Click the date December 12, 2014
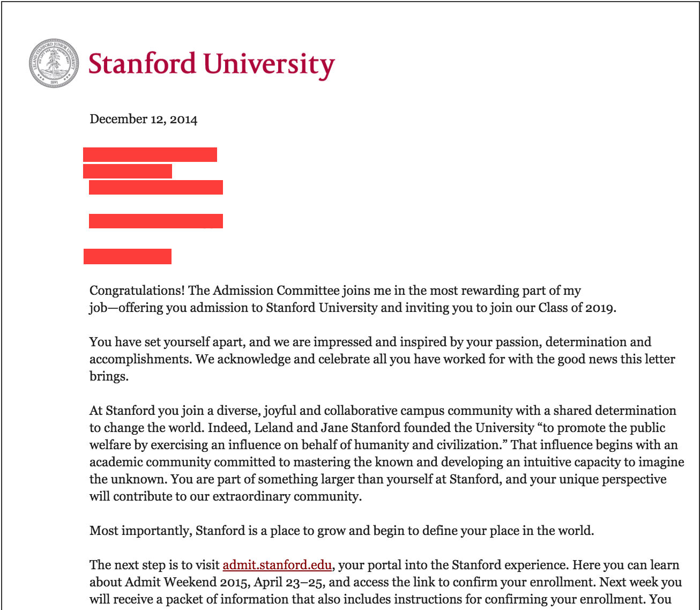Image resolution: width=700 pixels, height=610 pixels. tap(143, 119)
